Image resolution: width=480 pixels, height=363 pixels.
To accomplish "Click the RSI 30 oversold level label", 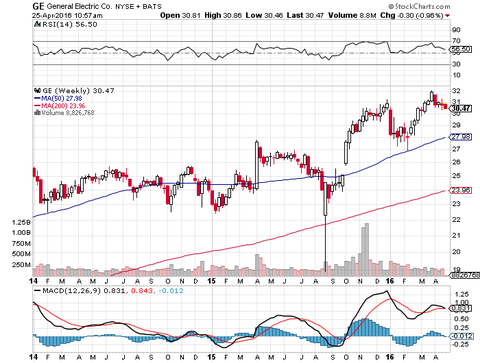I will click(456, 64).
